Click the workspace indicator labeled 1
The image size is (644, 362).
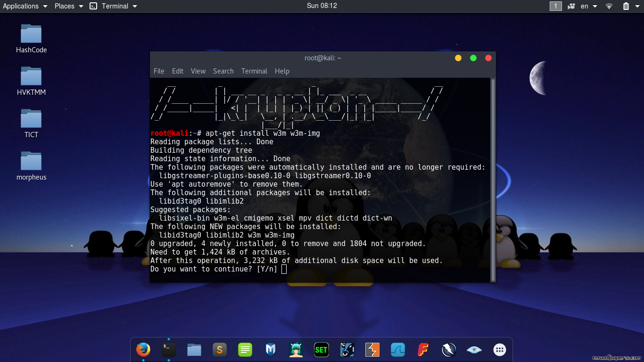[556, 6]
